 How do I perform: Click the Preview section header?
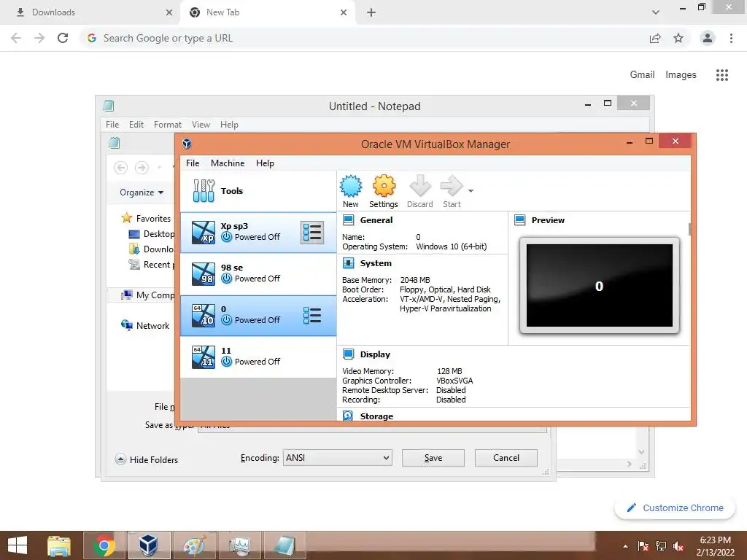click(x=548, y=220)
